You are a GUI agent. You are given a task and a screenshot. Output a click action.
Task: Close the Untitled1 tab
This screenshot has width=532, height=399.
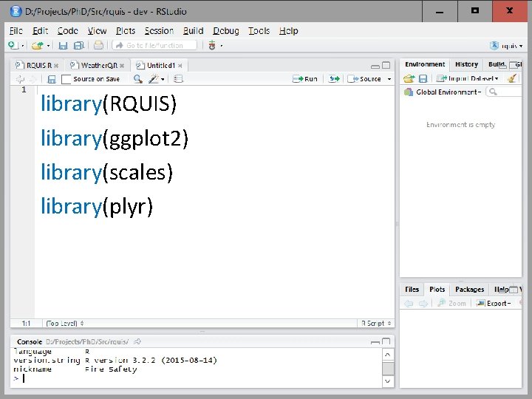point(180,66)
